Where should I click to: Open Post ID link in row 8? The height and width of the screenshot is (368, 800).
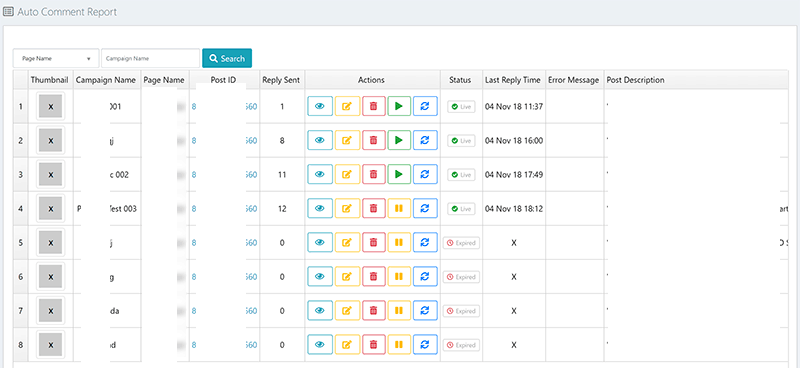[x=224, y=345]
